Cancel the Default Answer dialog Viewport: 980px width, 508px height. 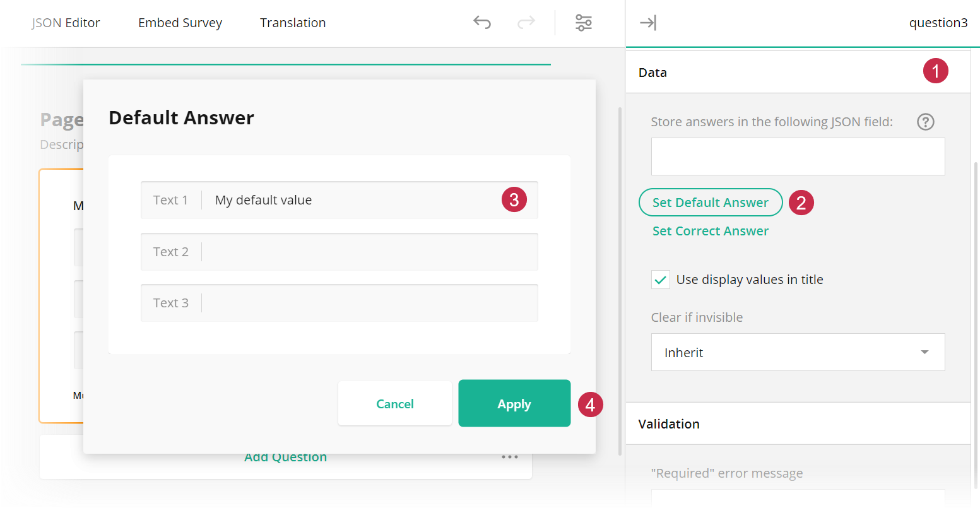pyautogui.click(x=395, y=403)
